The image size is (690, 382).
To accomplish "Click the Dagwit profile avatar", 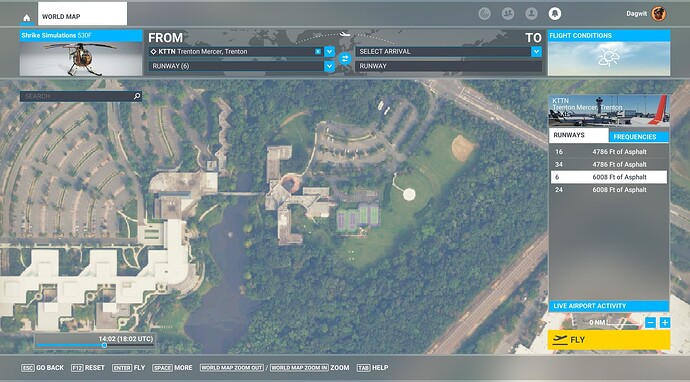I will (659, 14).
